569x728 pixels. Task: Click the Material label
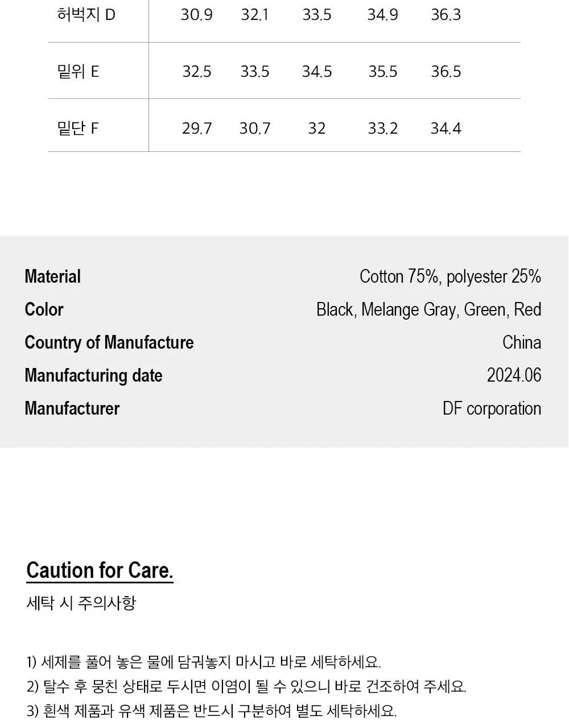[x=52, y=276]
